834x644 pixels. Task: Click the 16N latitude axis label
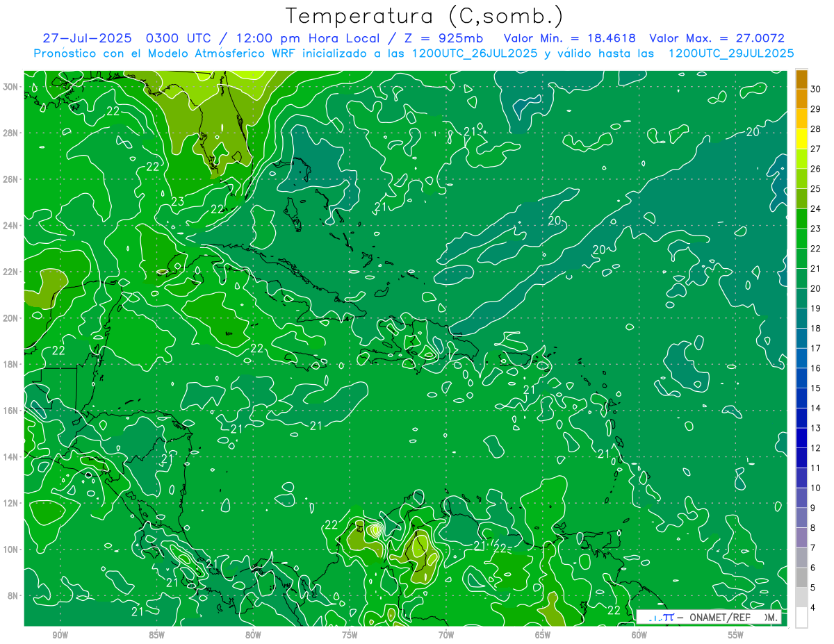point(12,411)
